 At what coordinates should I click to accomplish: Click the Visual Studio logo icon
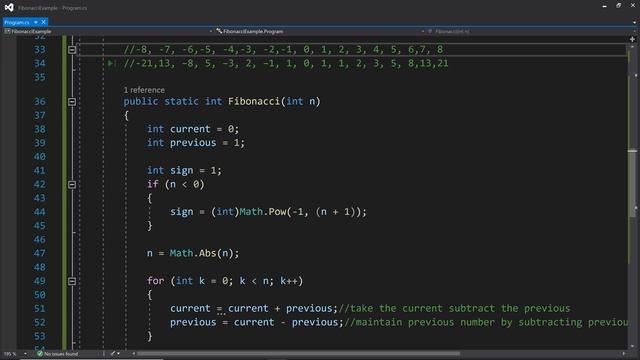9,7
